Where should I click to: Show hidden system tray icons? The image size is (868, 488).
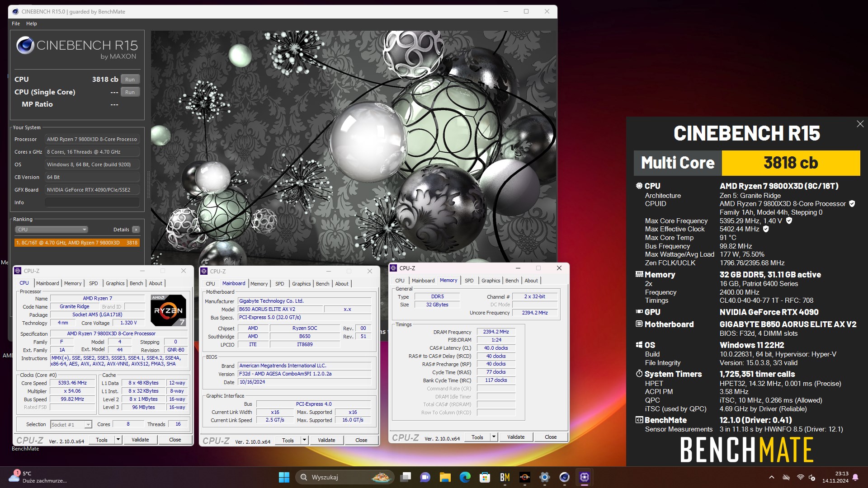point(772,477)
